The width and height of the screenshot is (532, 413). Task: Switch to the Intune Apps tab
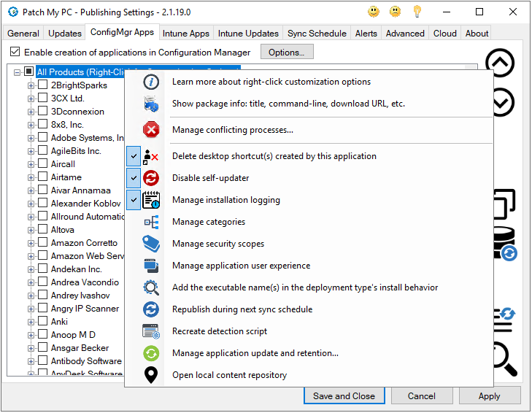(186, 34)
